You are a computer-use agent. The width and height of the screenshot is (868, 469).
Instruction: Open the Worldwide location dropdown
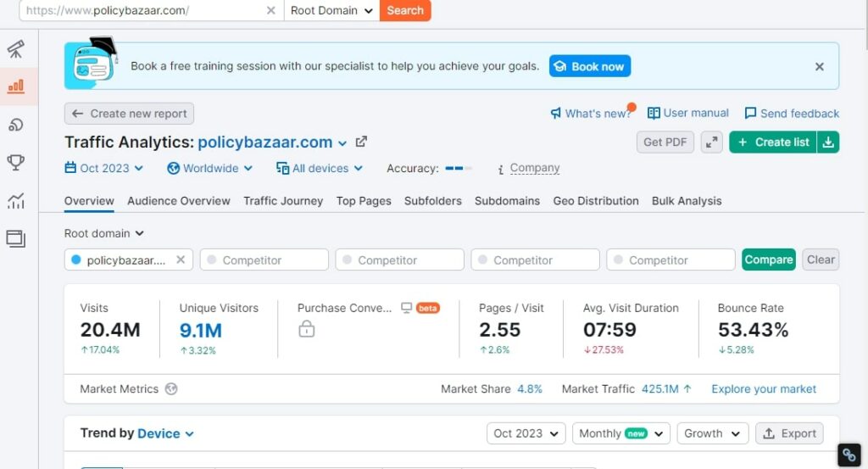[x=210, y=168]
